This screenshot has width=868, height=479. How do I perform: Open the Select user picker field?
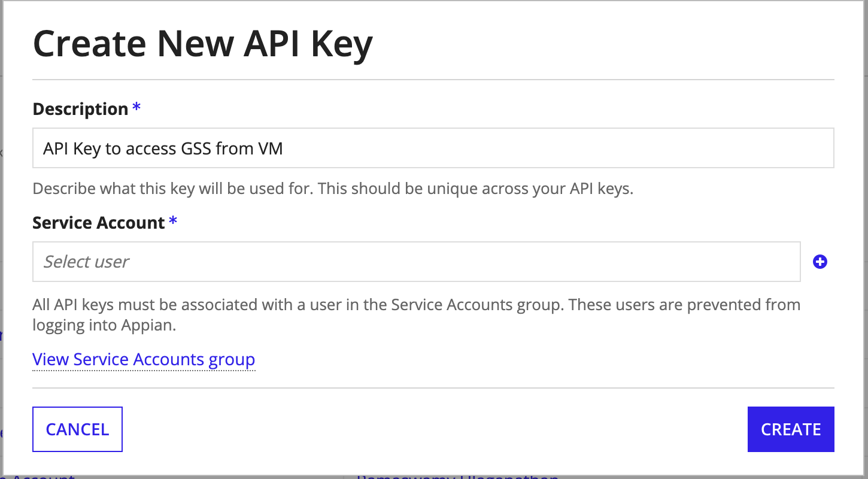point(416,262)
